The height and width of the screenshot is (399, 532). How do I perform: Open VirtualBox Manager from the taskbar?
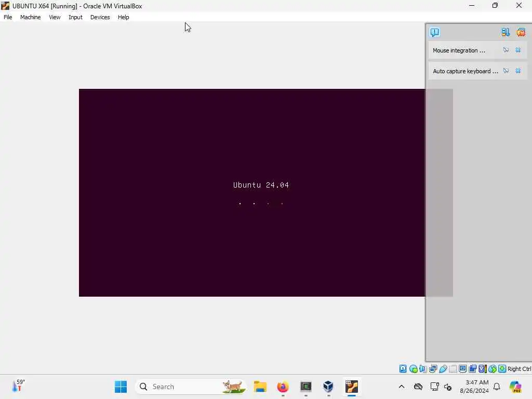coord(328,387)
